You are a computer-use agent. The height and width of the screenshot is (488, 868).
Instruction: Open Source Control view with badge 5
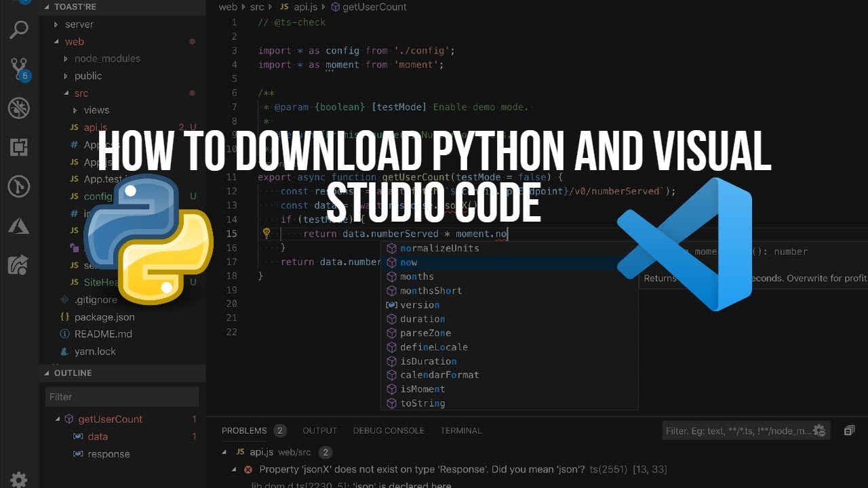pos(19,69)
